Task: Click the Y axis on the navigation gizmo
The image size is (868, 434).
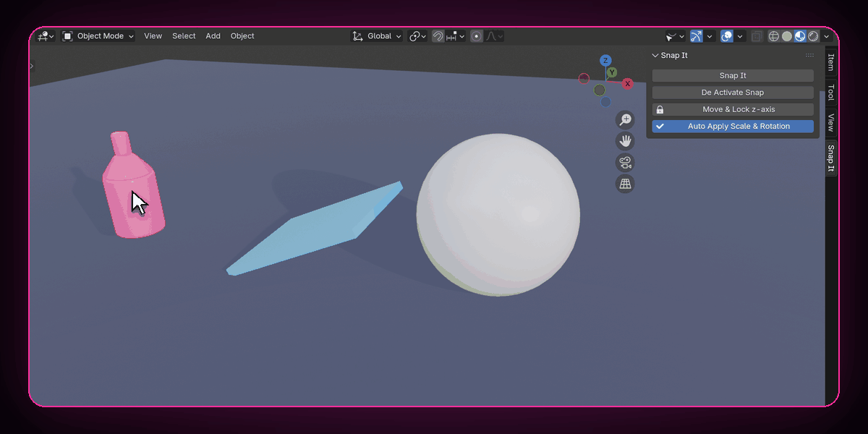Action: [x=612, y=72]
